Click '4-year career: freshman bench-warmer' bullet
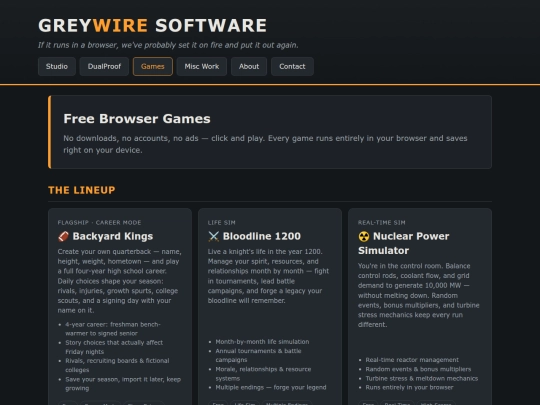Image resolution: width=540 pixels, height=405 pixels. (x=113, y=329)
